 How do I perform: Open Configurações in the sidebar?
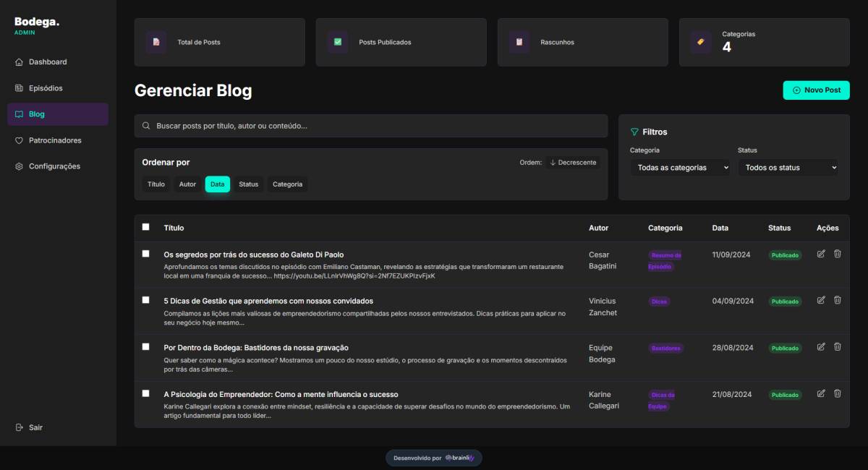click(x=58, y=166)
